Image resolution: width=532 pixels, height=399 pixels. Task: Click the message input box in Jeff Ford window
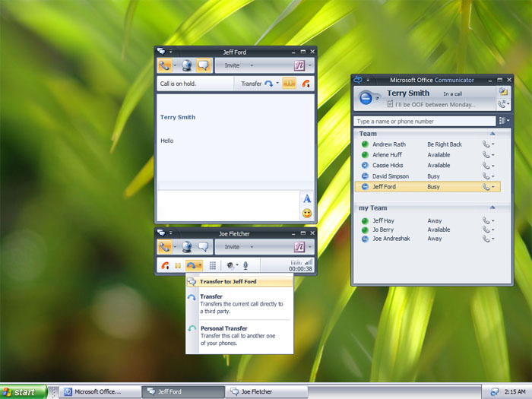pyautogui.click(x=228, y=205)
